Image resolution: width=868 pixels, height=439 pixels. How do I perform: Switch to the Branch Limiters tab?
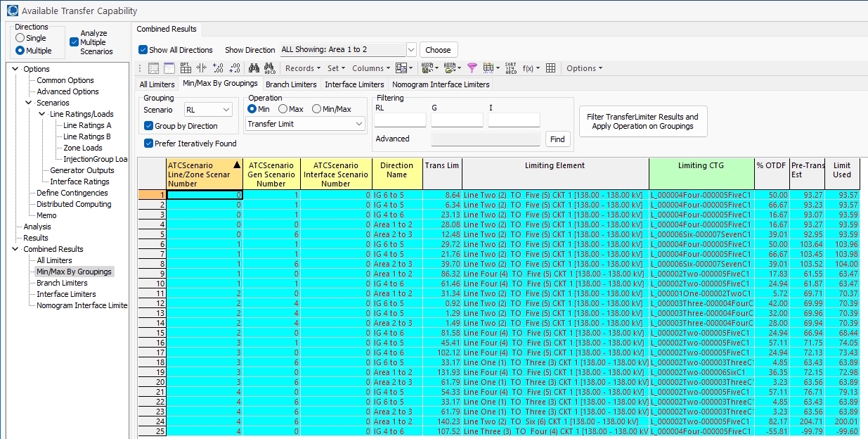point(291,84)
